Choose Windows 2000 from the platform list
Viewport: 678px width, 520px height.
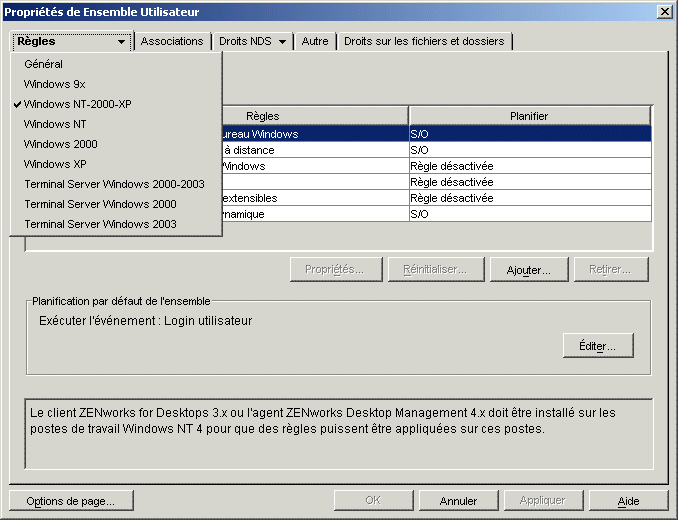(60, 144)
